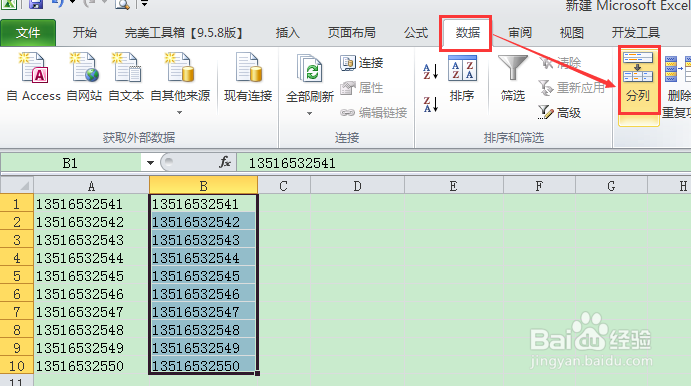Expand 全部刷新 dropdown arrow

pos(309,114)
